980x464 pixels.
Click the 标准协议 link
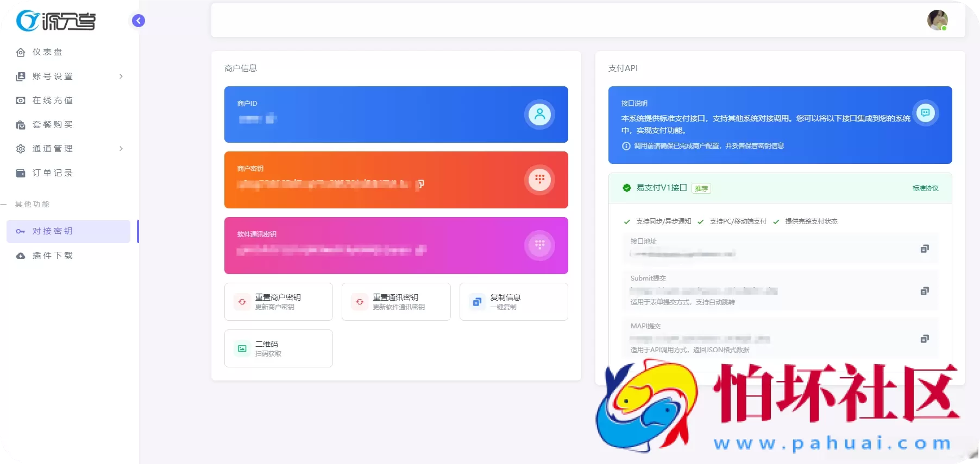tap(926, 188)
